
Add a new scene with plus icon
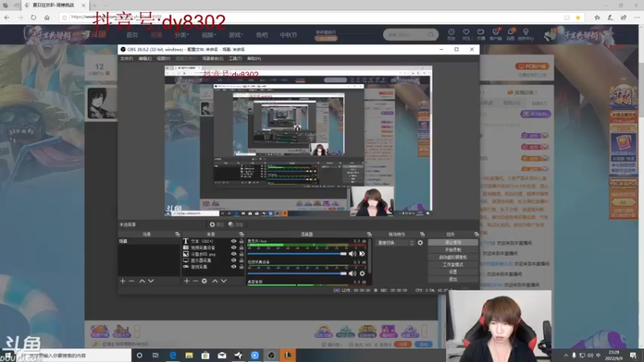(x=122, y=281)
